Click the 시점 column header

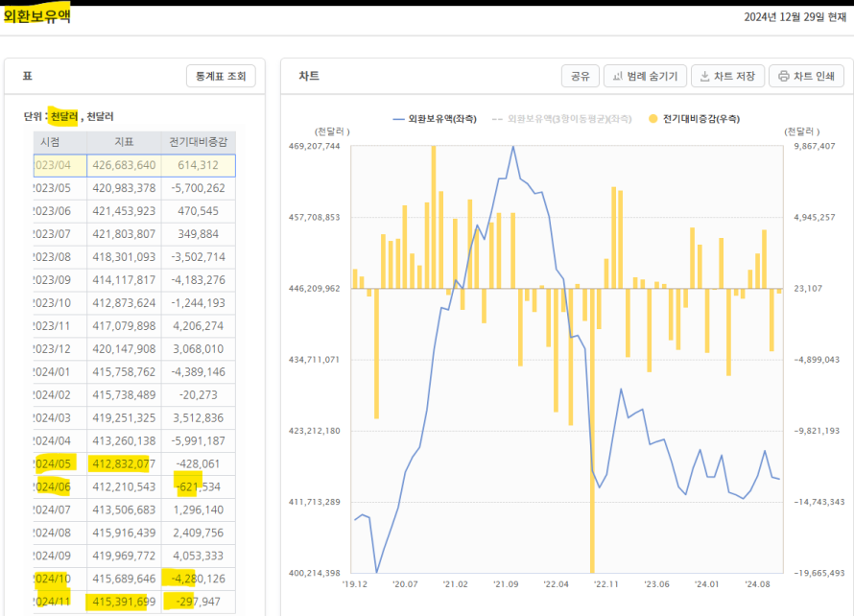tap(50, 142)
